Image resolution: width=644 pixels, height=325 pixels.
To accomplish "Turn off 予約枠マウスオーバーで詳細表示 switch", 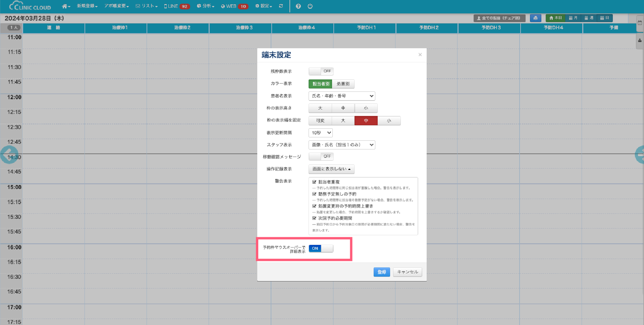I will [x=321, y=248].
